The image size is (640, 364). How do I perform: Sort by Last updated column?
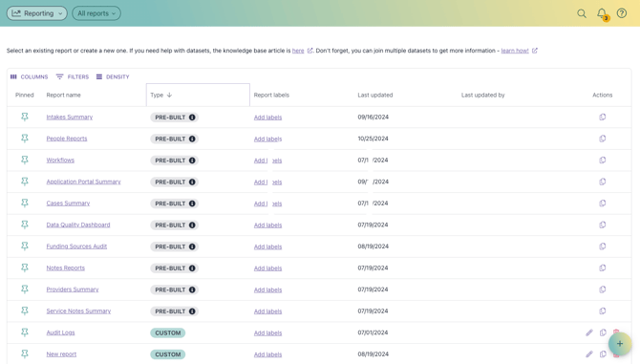[x=375, y=96]
